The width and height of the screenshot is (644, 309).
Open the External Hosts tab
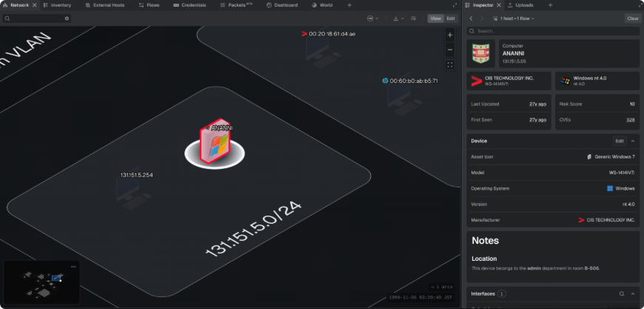coord(104,5)
